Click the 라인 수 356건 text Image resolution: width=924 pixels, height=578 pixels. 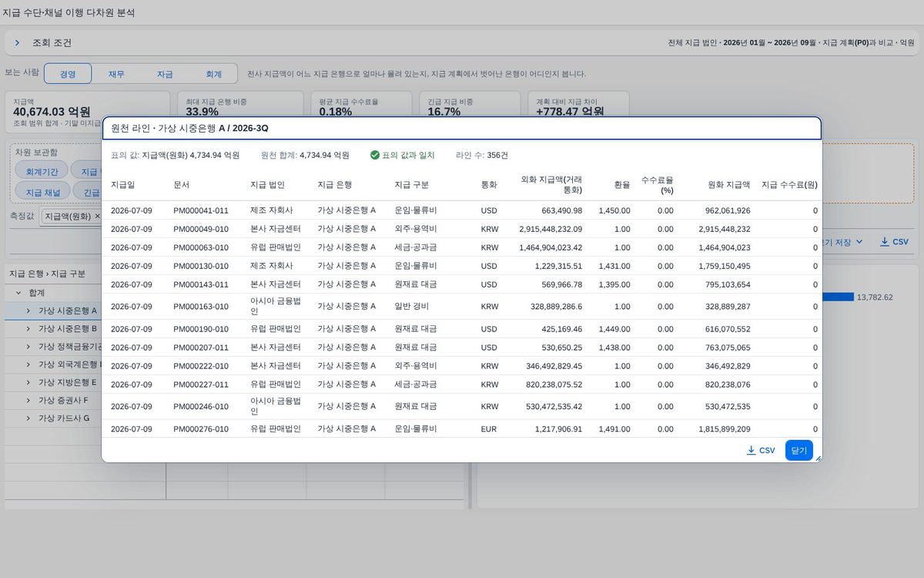pyautogui.click(x=482, y=155)
